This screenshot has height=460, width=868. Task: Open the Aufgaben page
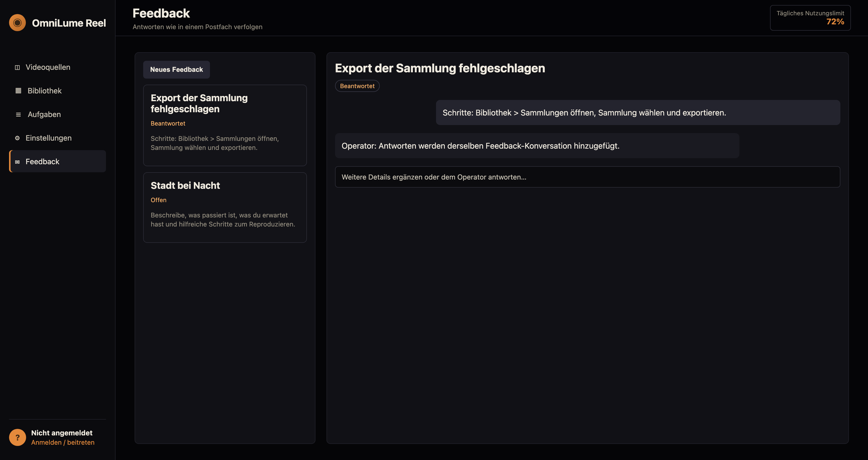[x=58, y=114]
